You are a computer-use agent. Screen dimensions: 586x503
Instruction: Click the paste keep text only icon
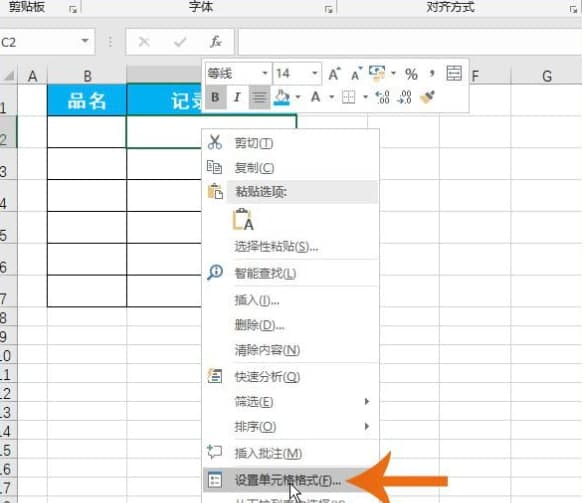[x=243, y=219]
